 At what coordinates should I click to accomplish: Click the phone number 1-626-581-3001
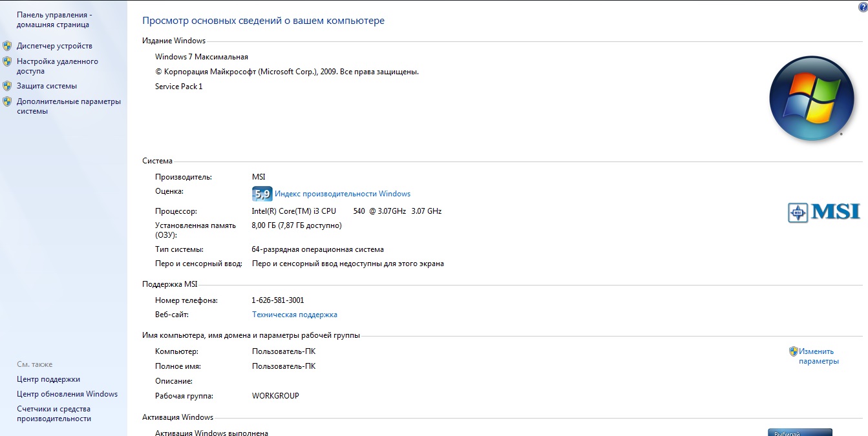(278, 300)
